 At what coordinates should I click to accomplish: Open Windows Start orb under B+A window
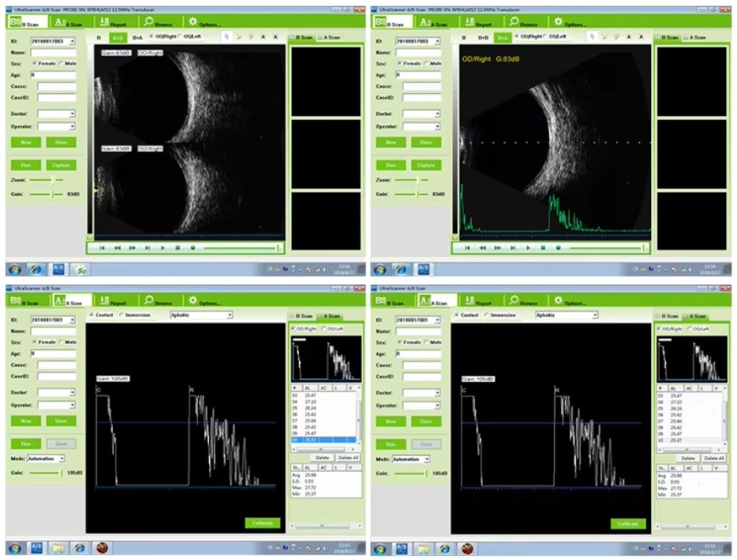click(x=380, y=270)
